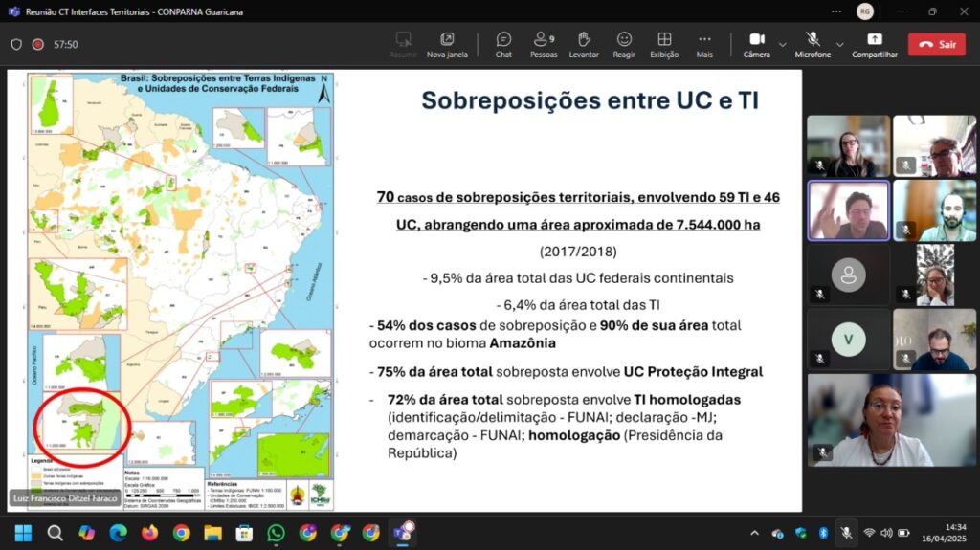Open the Chat panel

click(x=503, y=44)
